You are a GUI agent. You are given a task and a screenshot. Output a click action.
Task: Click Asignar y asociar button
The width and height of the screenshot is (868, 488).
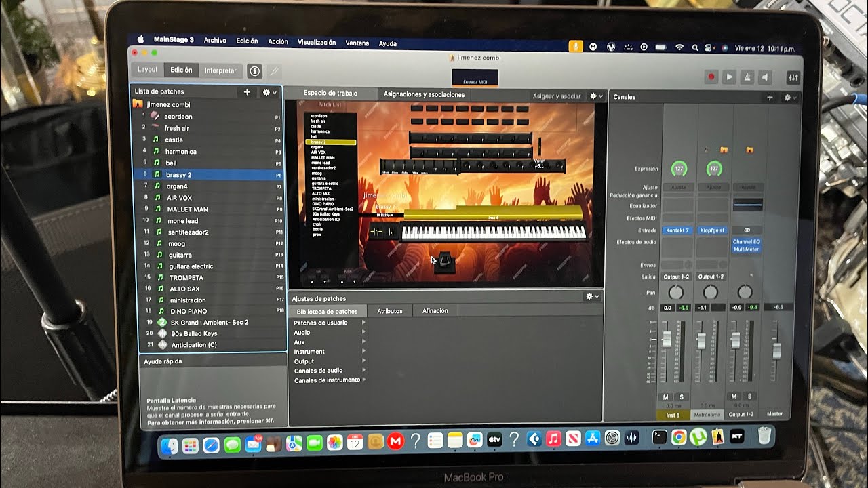[x=557, y=96]
